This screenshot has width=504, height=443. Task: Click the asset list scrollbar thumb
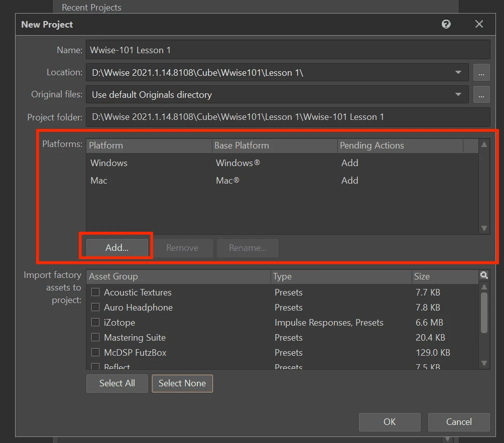point(484,313)
